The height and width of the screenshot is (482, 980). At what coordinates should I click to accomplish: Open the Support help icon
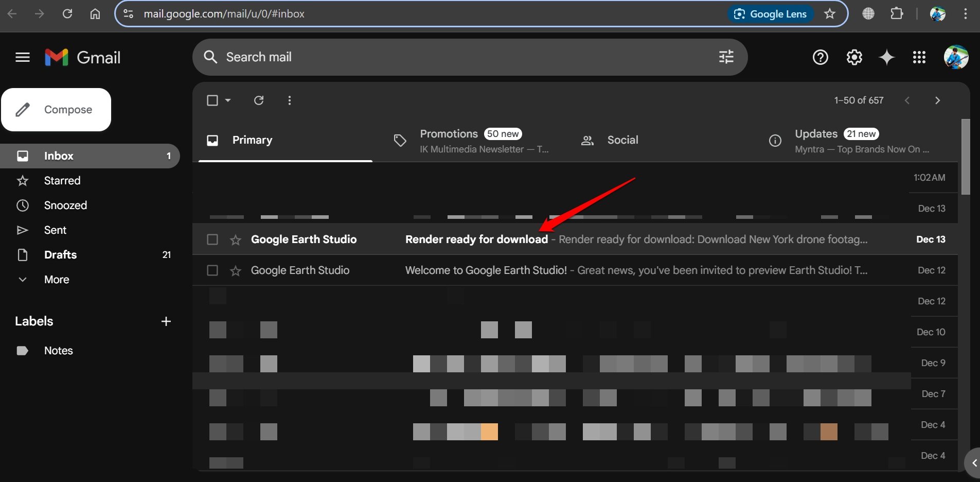click(x=820, y=57)
